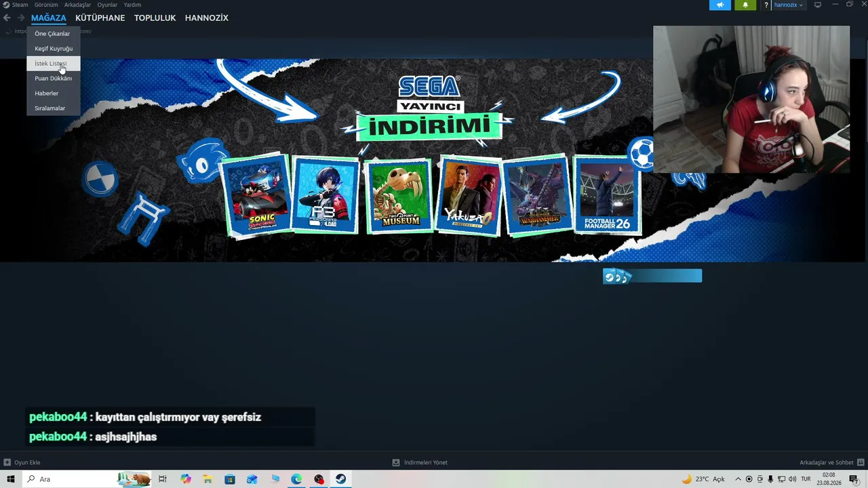Switch to Big Picture mode icon
The image size is (868, 488).
click(818, 5)
